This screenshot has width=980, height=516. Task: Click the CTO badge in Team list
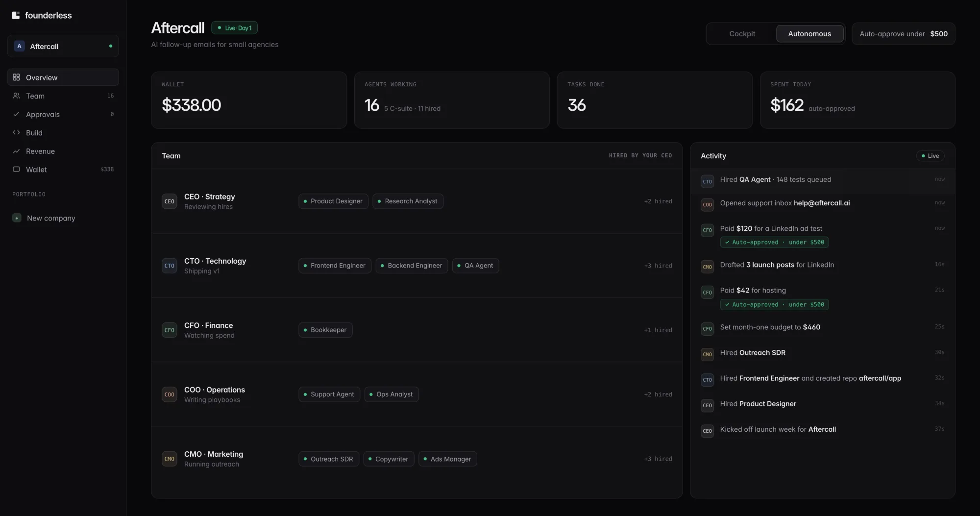170,266
